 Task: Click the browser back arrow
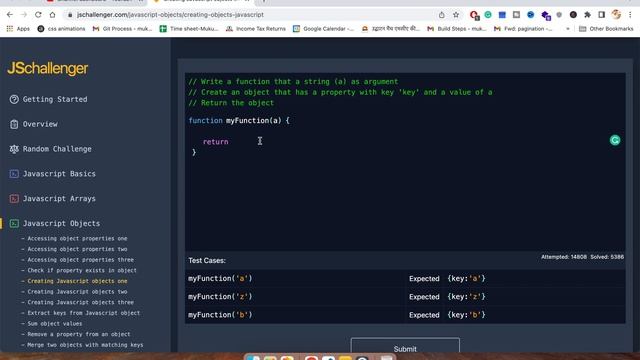[x=10, y=15]
